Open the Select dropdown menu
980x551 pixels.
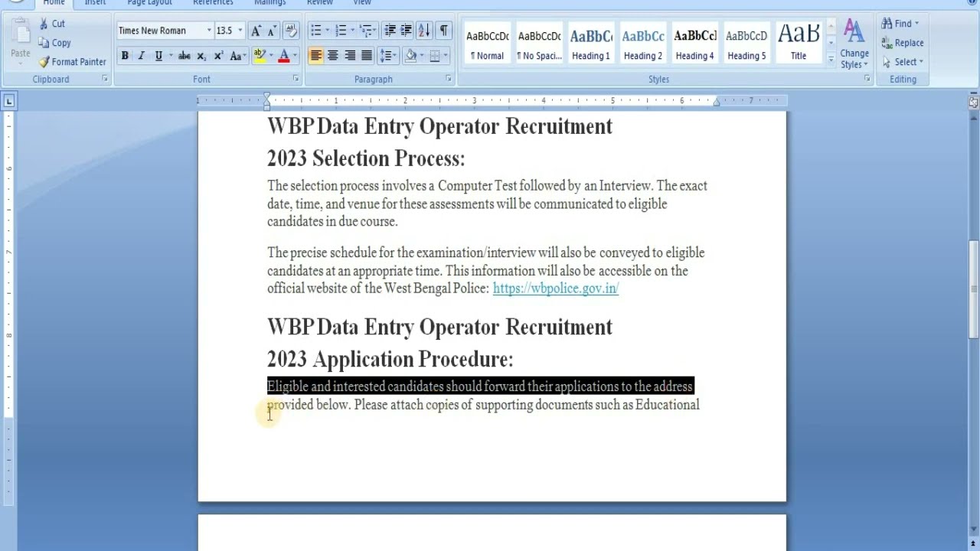tap(903, 62)
